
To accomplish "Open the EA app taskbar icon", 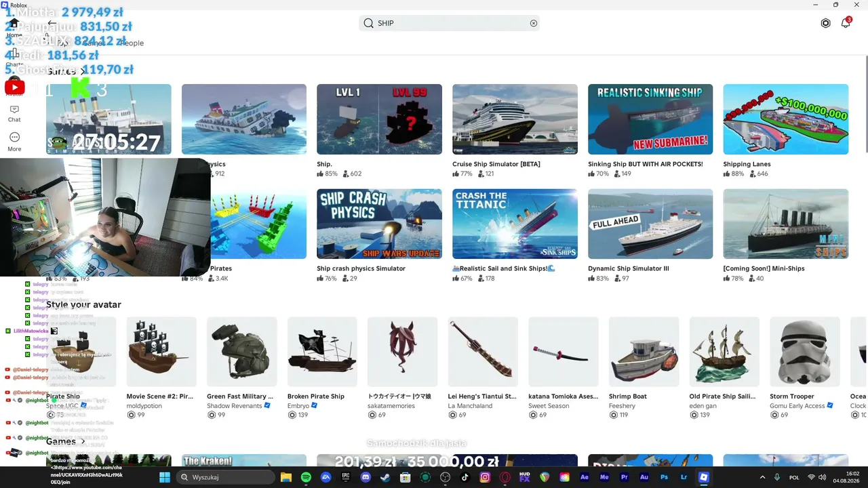I will pos(325,477).
